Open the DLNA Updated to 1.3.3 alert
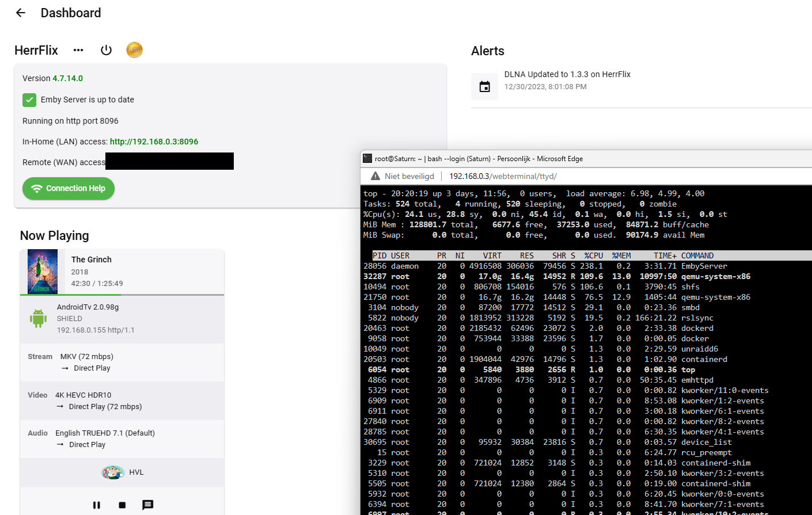 point(567,74)
